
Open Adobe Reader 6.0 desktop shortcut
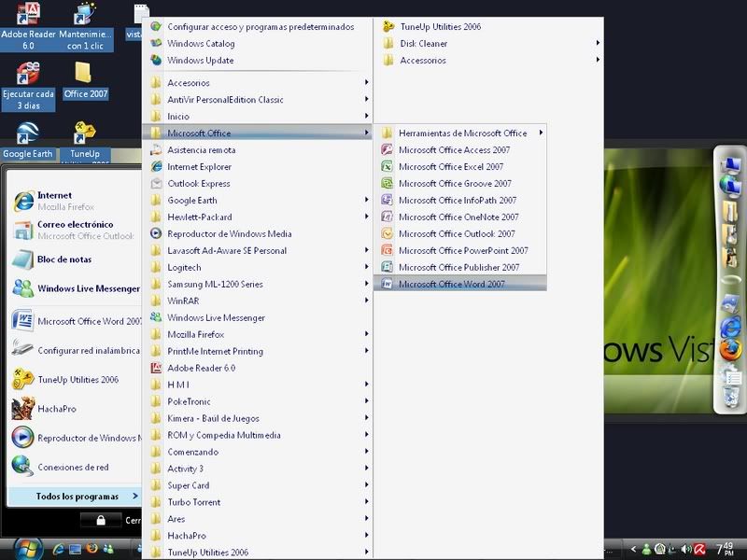28,26
